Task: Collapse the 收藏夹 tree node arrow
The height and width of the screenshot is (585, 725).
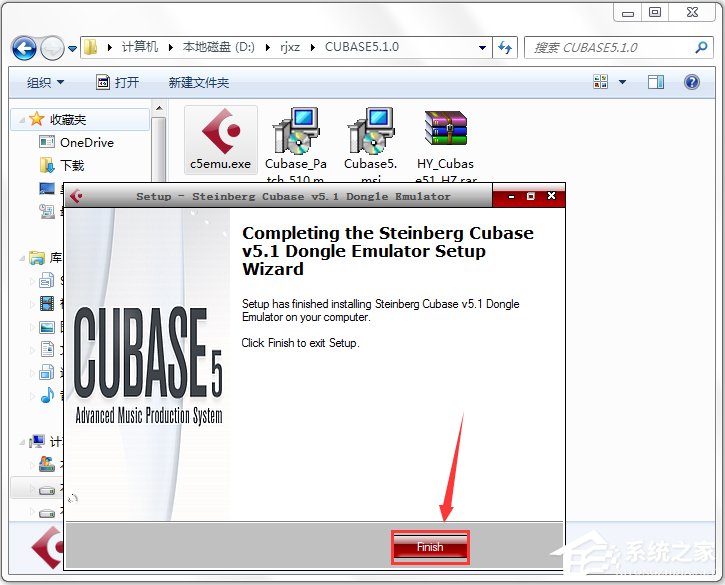Action: 22,120
